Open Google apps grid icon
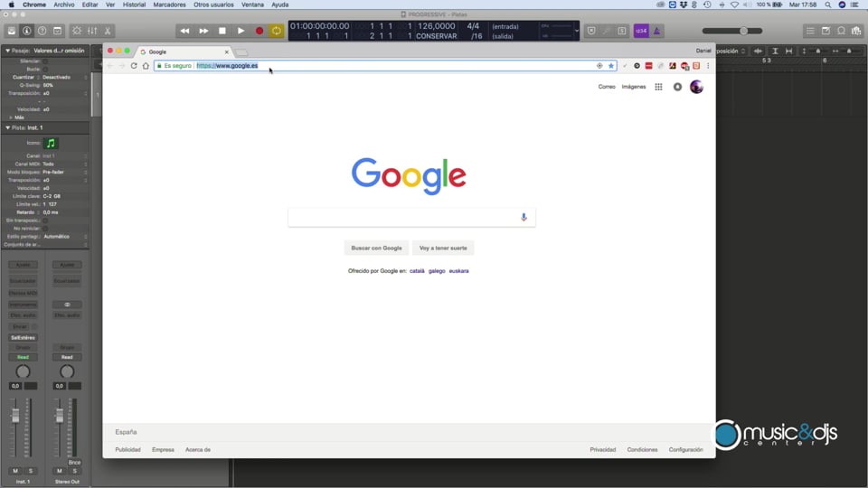Screen dimensions: 868x488 coord(658,87)
